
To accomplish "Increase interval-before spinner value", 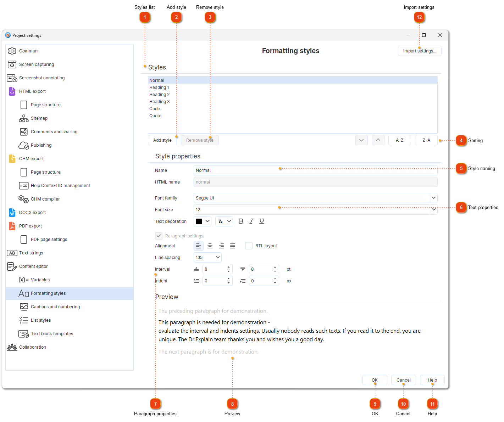I will click(x=229, y=267).
